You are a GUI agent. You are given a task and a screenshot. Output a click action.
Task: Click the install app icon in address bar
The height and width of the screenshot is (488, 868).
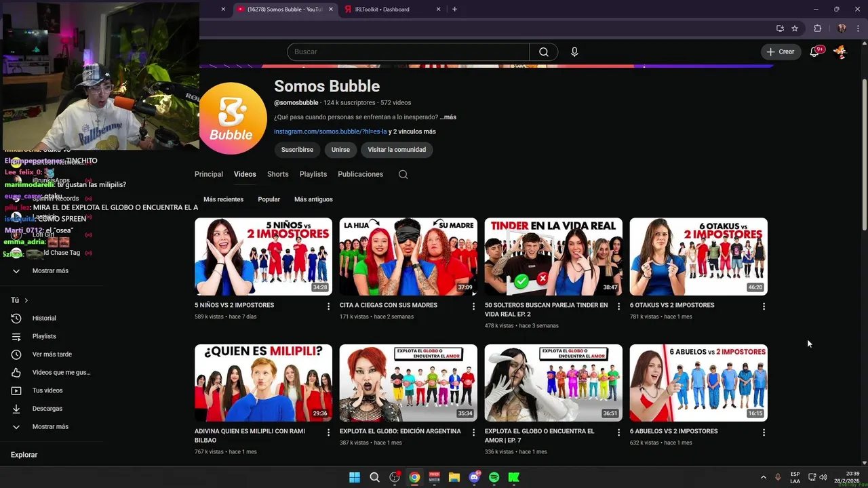pyautogui.click(x=780, y=28)
